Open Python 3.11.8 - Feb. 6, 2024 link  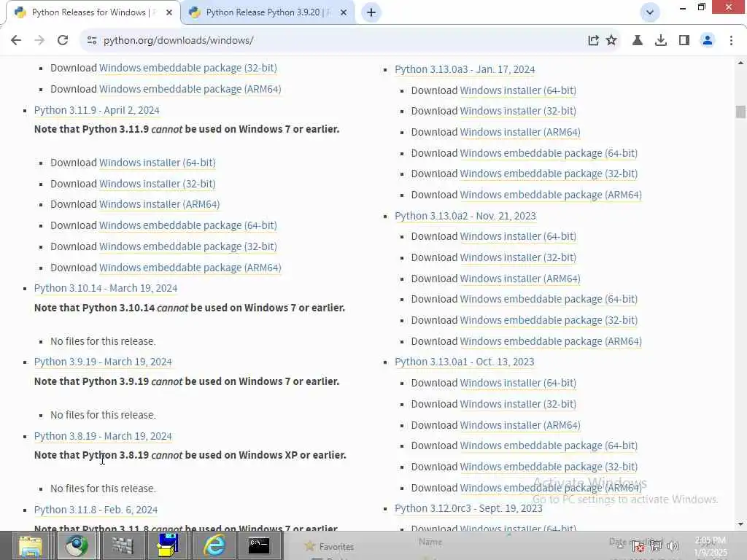(x=96, y=510)
